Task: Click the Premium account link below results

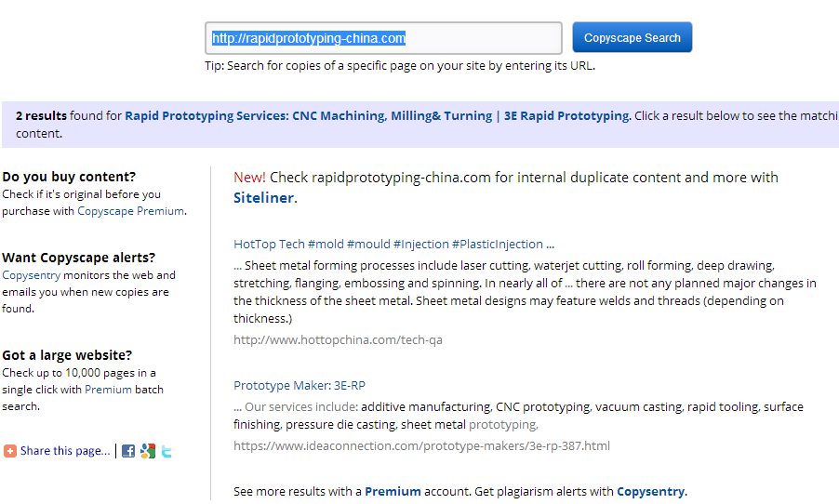Action: click(392, 491)
